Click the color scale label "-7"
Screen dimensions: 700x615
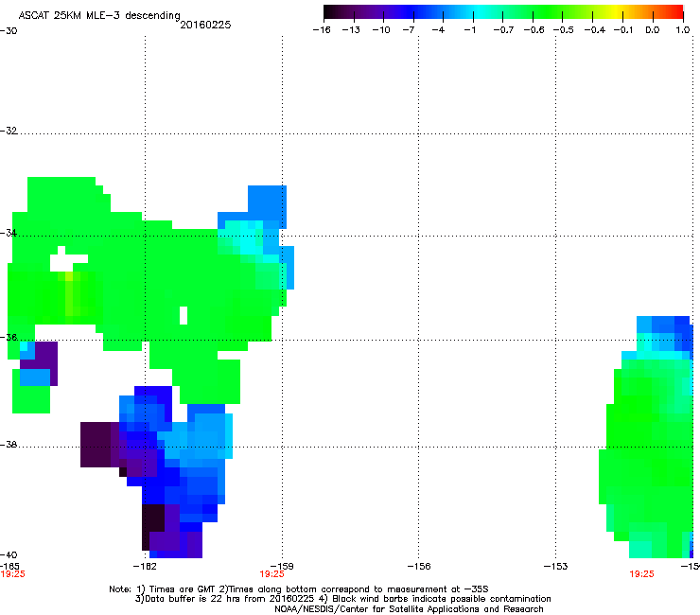tap(409, 30)
